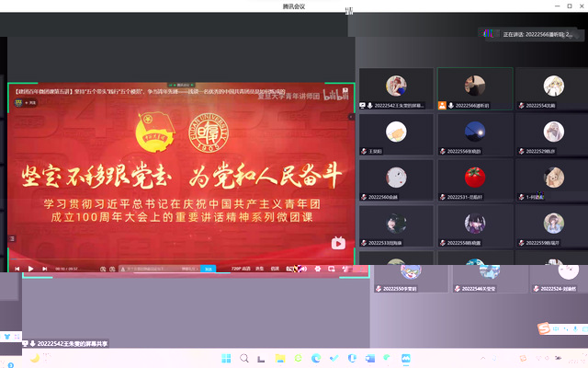
Task: Skip to previous video in player
Action: [17, 269]
